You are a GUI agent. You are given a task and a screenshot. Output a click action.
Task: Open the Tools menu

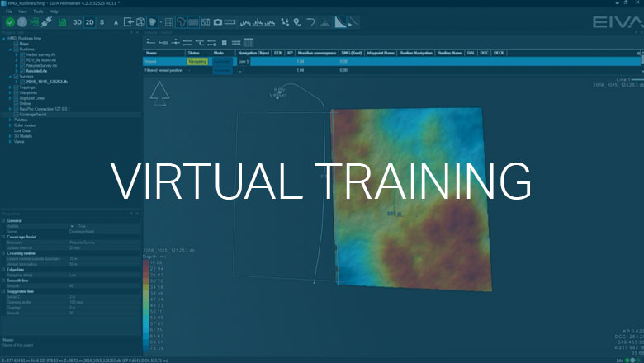pos(38,12)
